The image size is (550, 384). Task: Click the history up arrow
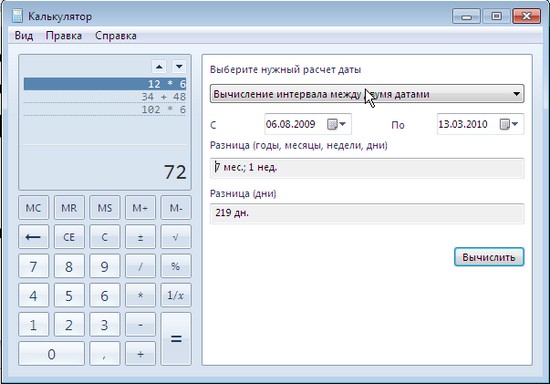(159, 66)
